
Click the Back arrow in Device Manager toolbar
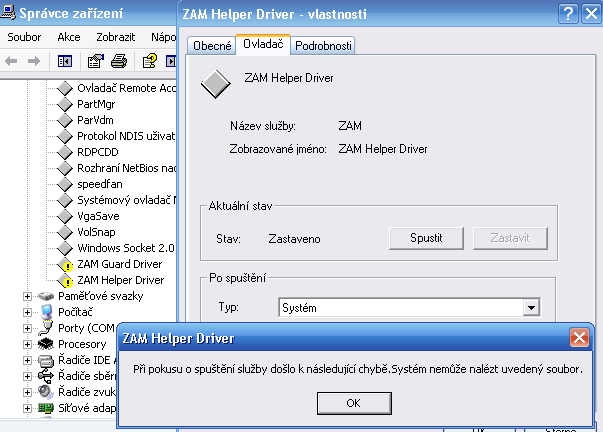click(x=11, y=61)
